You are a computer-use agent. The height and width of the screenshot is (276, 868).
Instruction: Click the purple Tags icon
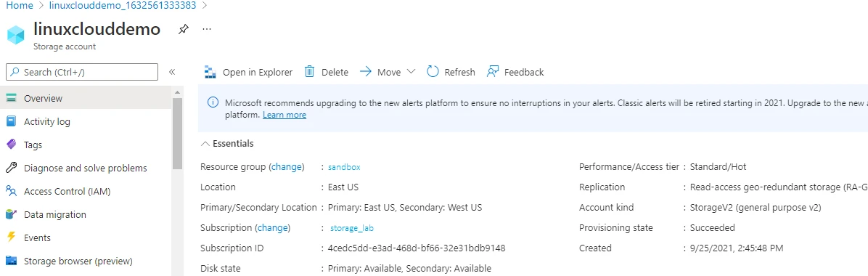point(11,145)
